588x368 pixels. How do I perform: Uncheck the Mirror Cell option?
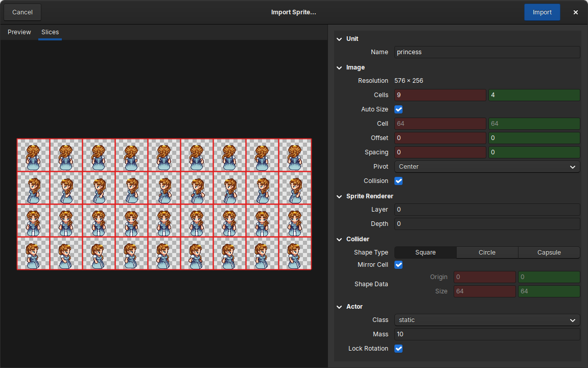[x=398, y=265]
